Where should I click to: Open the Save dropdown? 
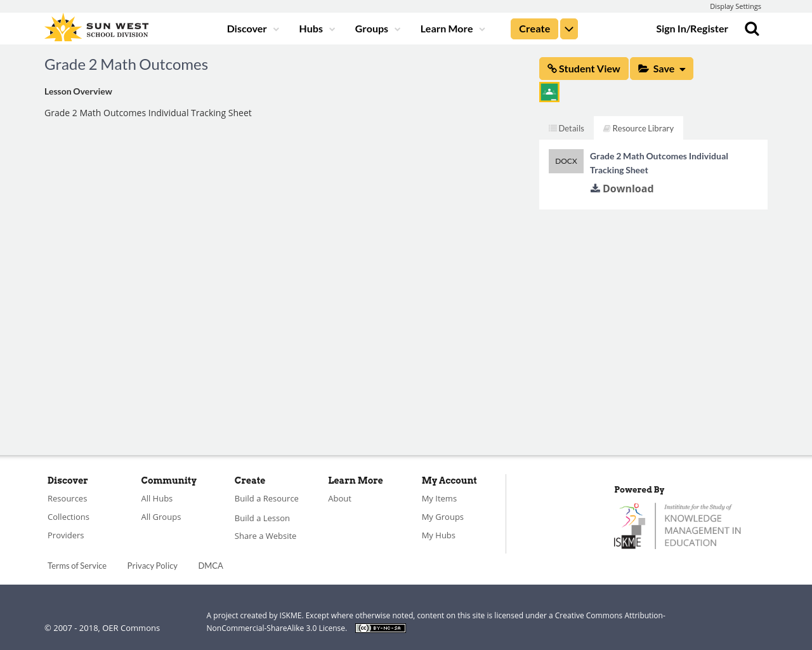pyautogui.click(x=662, y=69)
